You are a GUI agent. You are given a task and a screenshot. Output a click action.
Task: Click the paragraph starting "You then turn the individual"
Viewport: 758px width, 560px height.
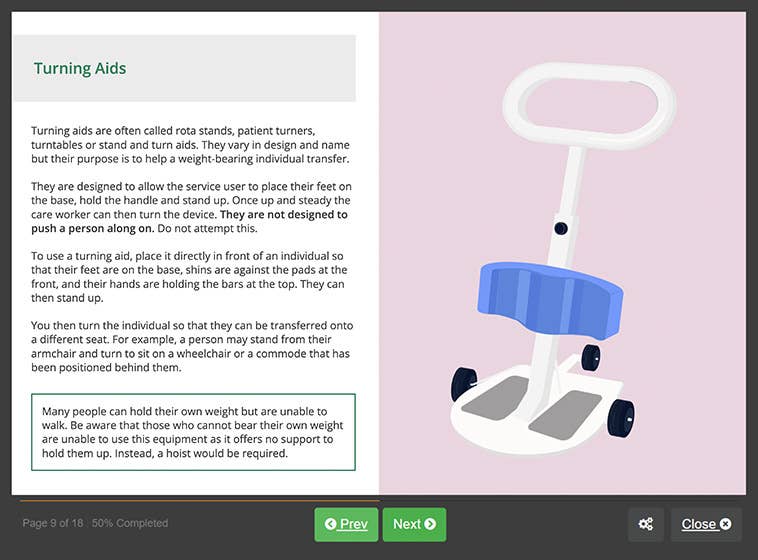191,346
